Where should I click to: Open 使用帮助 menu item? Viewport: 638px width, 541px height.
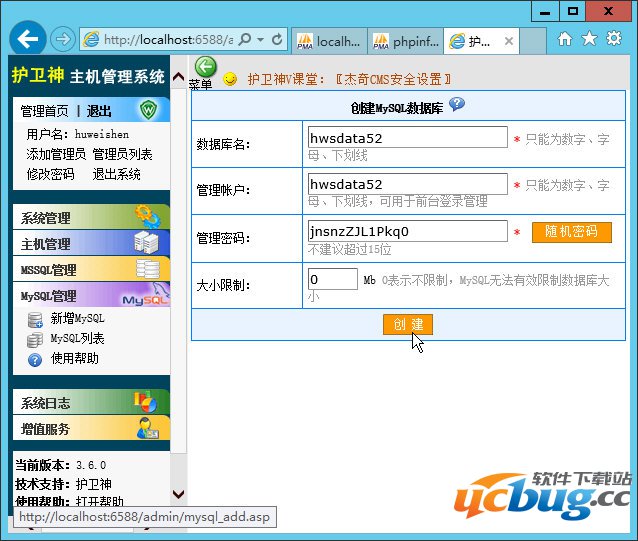tap(74, 358)
